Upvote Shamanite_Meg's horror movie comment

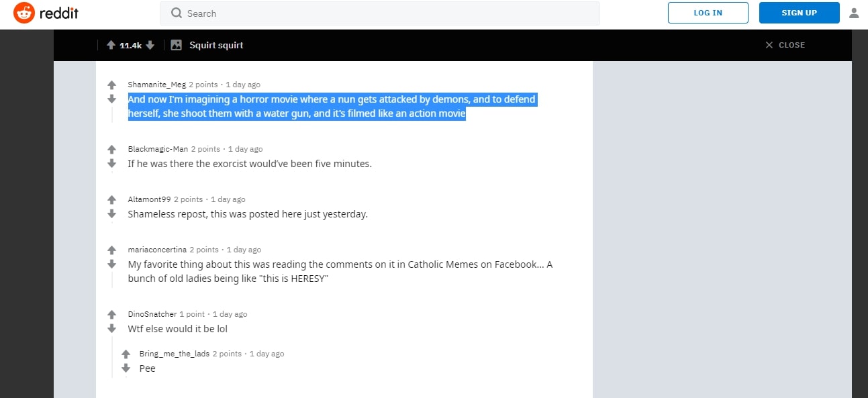pos(111,85)
